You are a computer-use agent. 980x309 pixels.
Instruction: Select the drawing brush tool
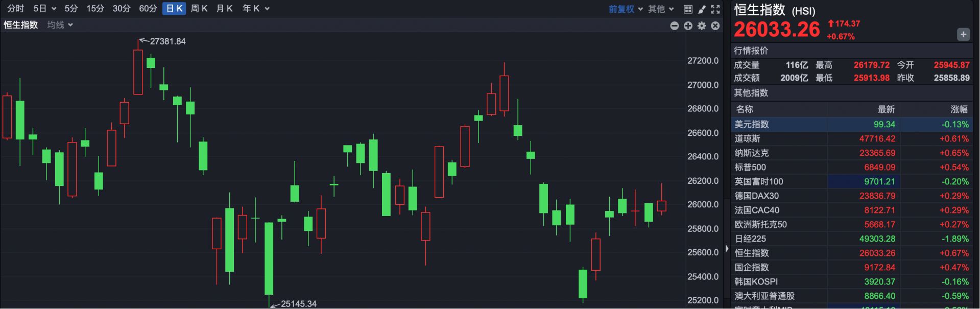pos(702,9)
